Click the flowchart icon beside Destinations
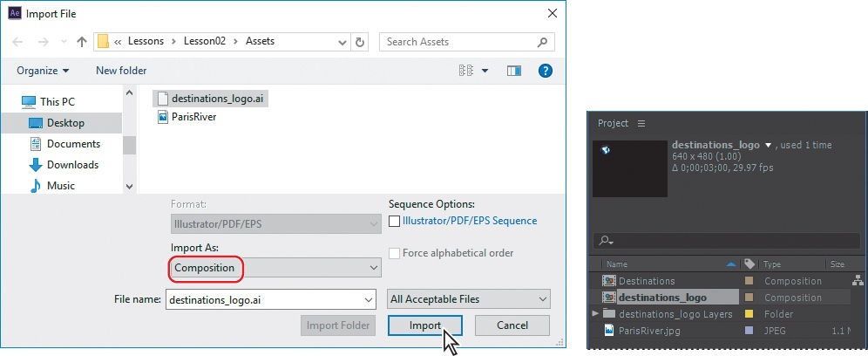 click(x=858, y=280)
